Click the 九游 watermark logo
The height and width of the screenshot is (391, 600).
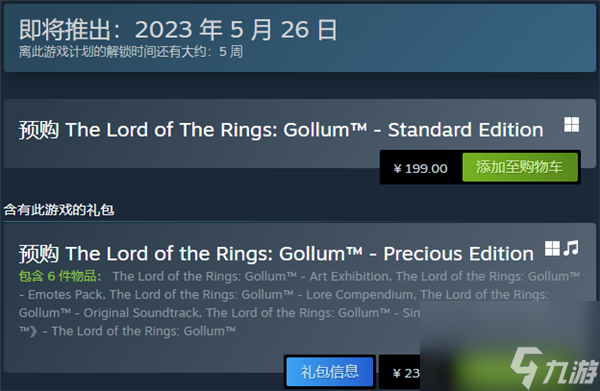[x=554, y=368]
